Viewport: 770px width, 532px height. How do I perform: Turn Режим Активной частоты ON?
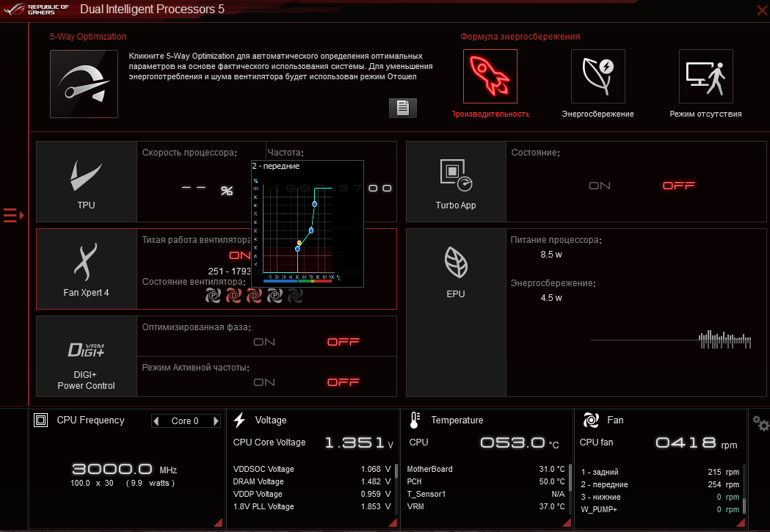click(264, 382)
